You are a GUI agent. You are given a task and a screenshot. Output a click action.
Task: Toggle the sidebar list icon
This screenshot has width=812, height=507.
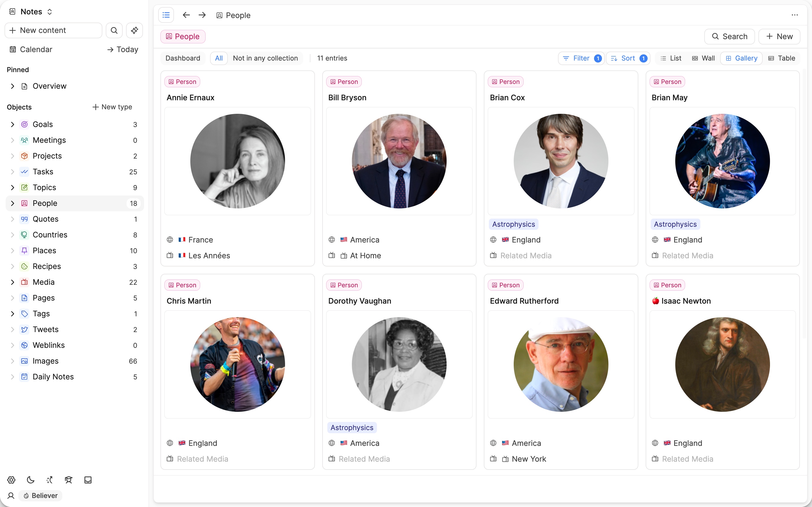click(166, 15)
